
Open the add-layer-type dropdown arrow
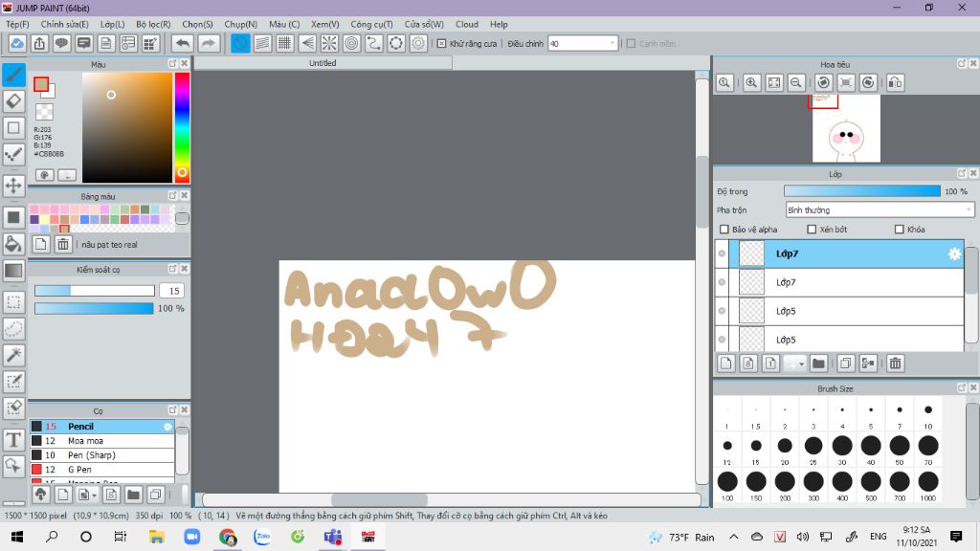(x=801, y=363)
